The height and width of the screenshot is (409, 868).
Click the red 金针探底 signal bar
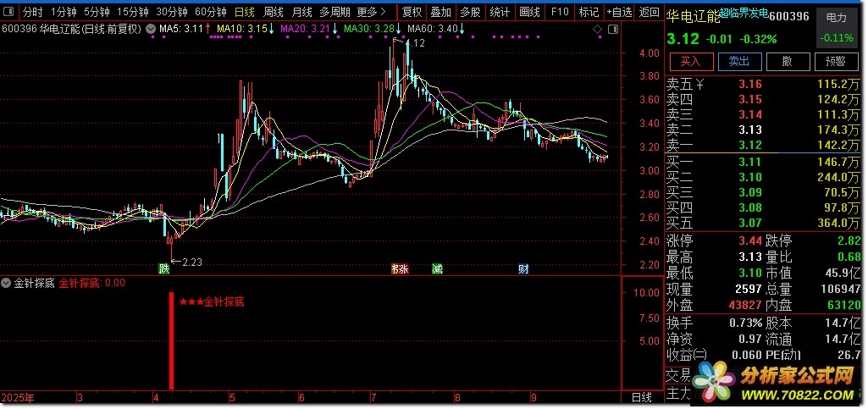point(172,340)
